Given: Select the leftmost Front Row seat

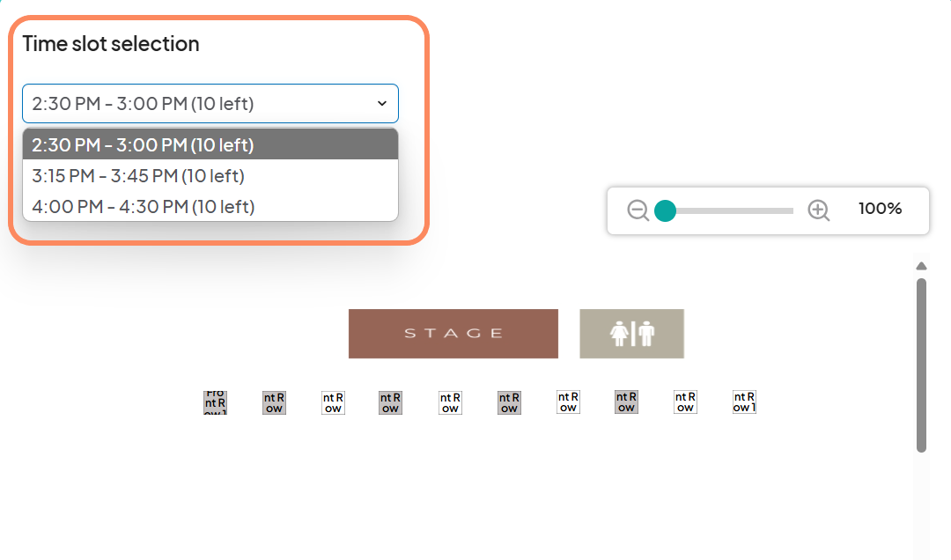Looking at the screenshot, I should coord(215,402).
